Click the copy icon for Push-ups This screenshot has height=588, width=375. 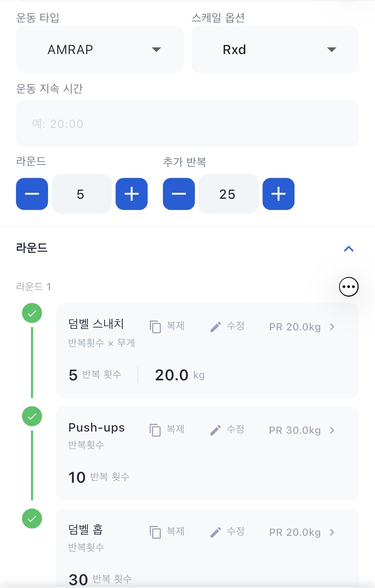click(155, 430)
